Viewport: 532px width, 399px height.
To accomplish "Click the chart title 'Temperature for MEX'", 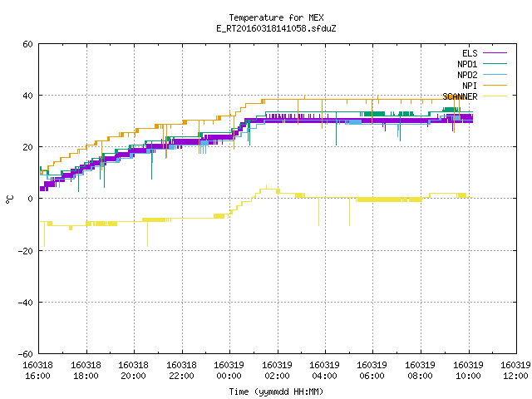I will (276, 17).
